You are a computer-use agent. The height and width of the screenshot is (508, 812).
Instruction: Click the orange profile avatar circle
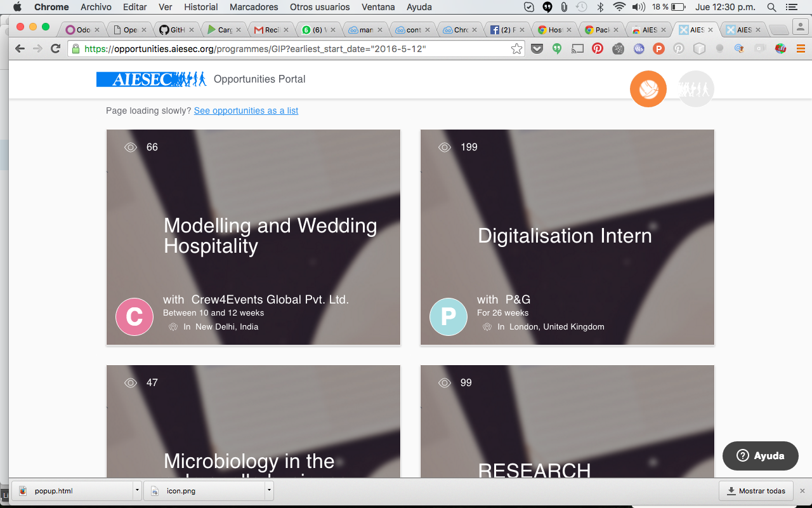click(x=648, y=89)
